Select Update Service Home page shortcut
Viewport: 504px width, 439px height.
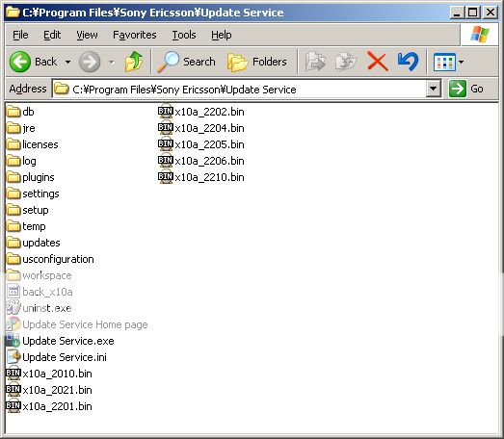[x=77, y=324]
